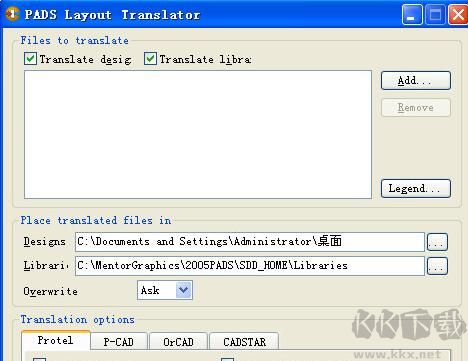This screenshot has height=361, width=468.
Task: Browse for the Designs folder
Action: [437, 242]
